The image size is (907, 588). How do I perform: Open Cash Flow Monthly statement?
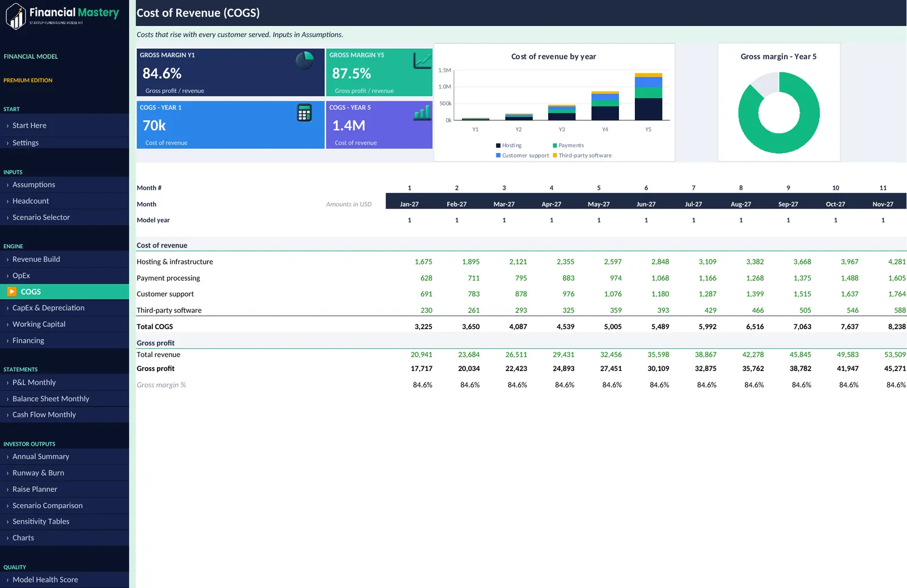pyautogui.click(x=65, y=415)
